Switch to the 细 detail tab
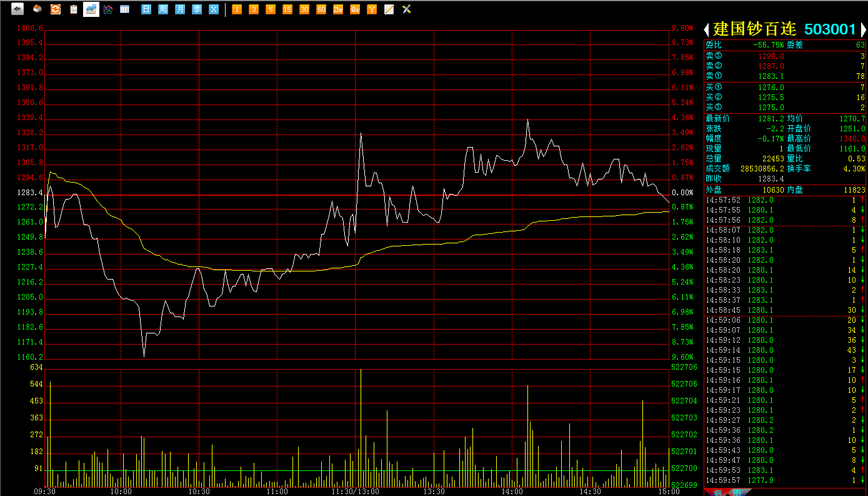The height and width of the screenshot is (496, 868). pyautogui.click(x=718, y=492)
